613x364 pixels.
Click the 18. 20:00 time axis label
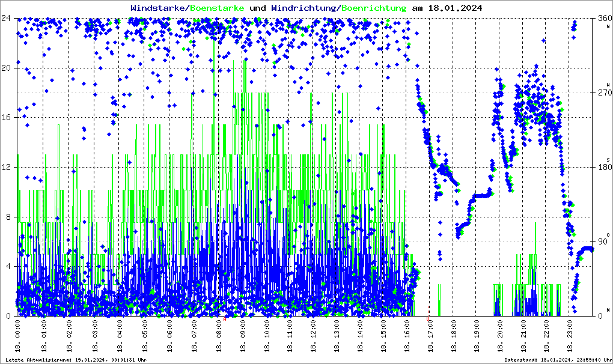click(x=499, y=336)
